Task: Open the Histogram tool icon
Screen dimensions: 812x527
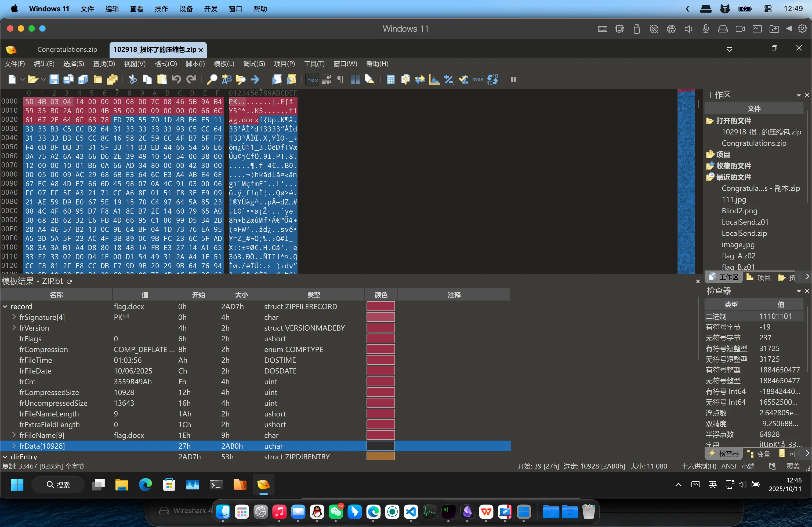Action: click(434, 79)
